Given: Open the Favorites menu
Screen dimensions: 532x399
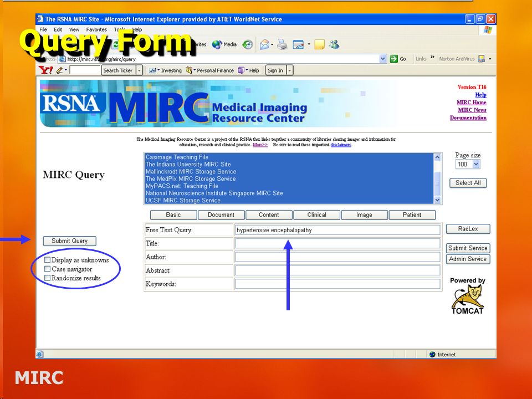Looking at the screenshot, I should (x=96, y=29).
